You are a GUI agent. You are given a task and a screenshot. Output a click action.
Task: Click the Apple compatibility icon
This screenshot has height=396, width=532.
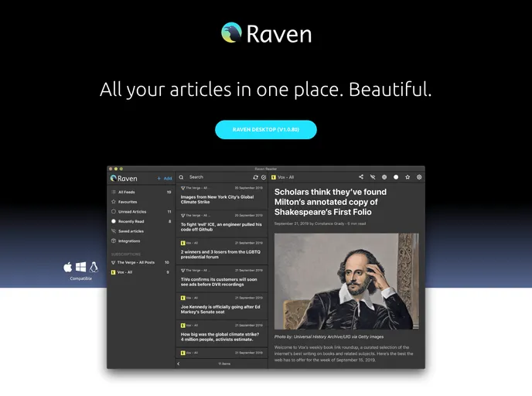click(x=68, y=267)
